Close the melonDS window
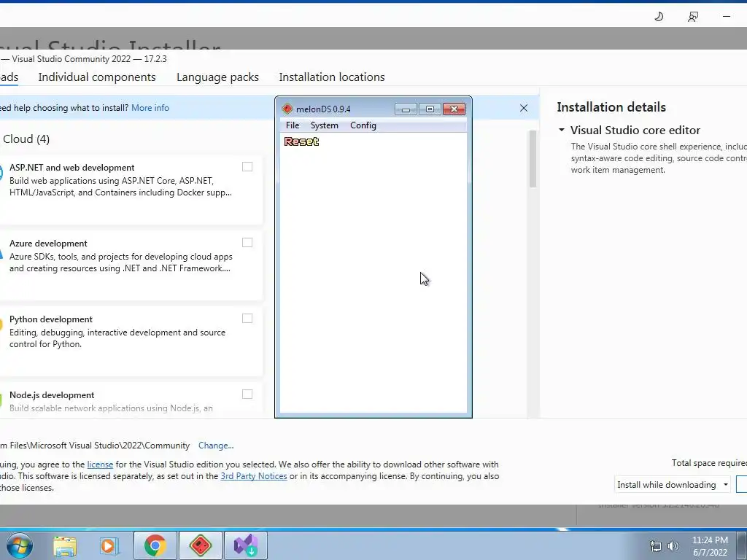Viewport: 747px width, 560px height. [x=454, y=109]
